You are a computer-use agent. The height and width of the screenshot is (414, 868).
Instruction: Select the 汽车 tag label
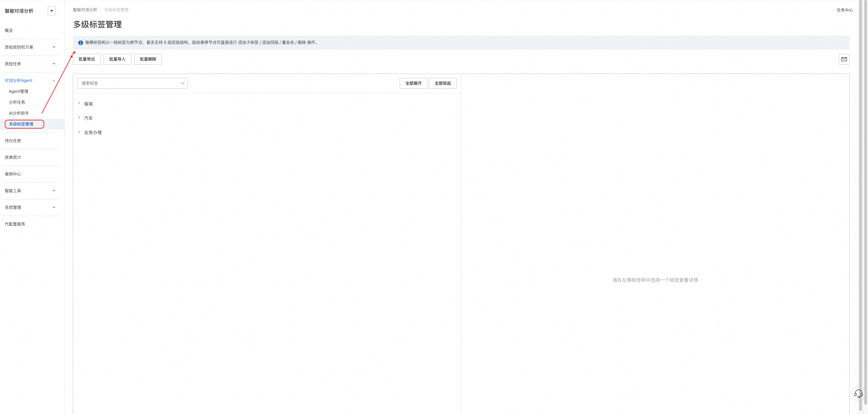tap(89, 118)
